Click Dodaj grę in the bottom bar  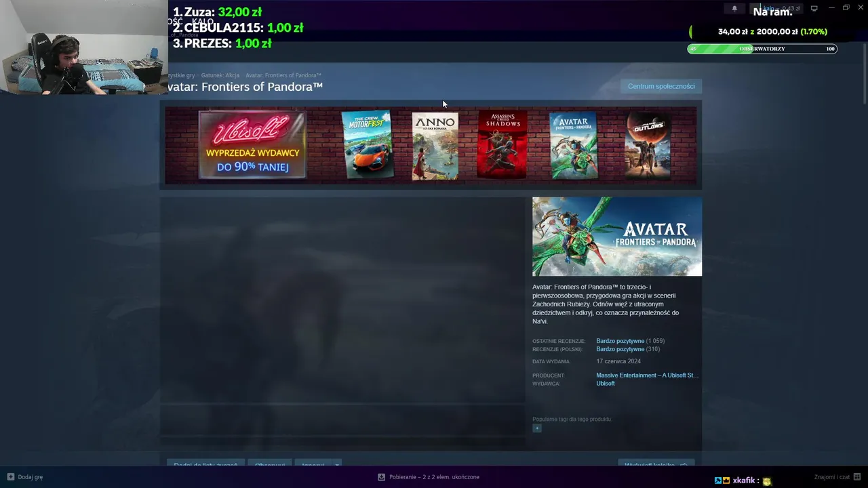click(31, 477)
